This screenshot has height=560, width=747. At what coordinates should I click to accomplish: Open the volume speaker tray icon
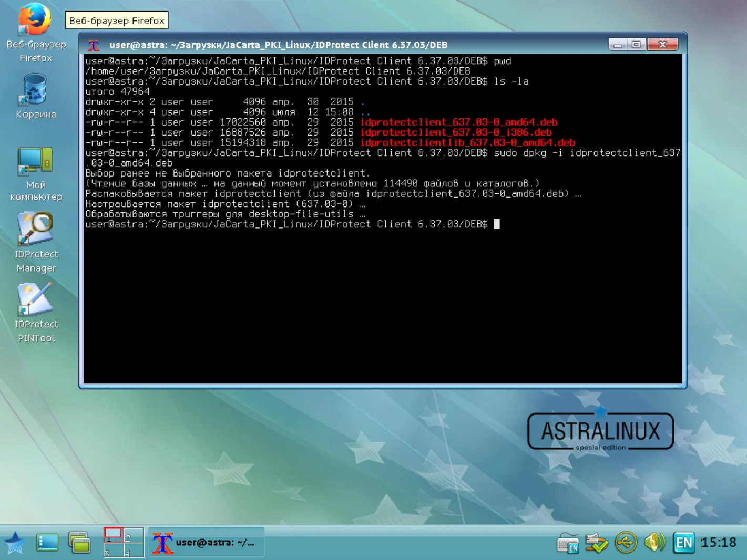pyautogui.click(x=654, y=542)
